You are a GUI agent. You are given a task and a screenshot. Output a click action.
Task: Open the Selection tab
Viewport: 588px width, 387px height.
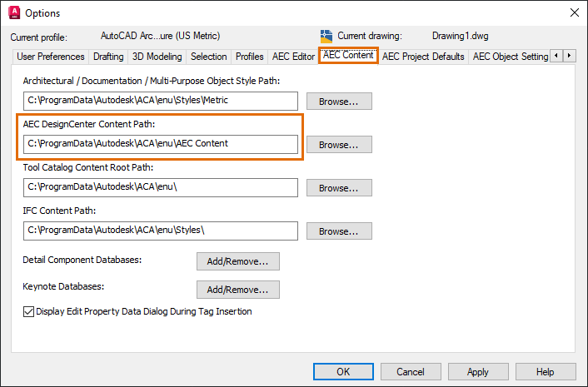(x=208, y=57)
